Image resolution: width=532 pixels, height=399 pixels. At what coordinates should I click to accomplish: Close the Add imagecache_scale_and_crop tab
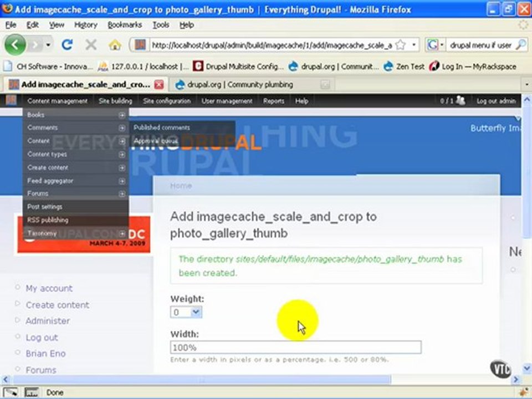[159, 84]
